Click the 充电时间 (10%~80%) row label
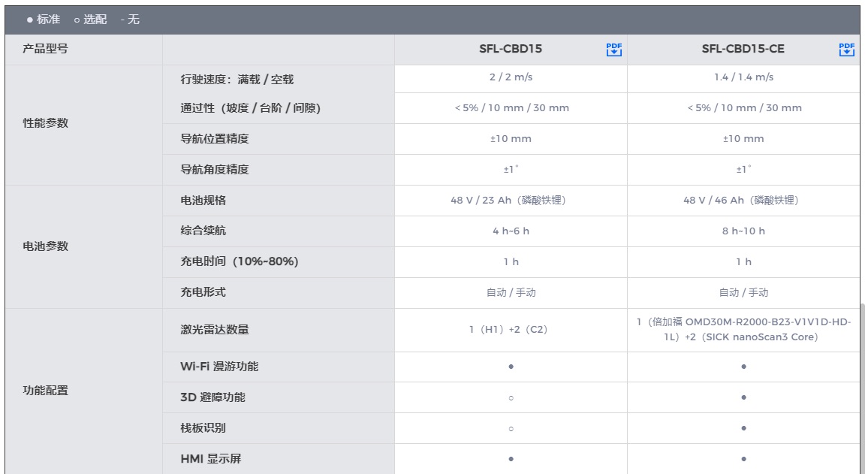Image resolution: width=868 pixels, height=474 pixels. (x=240, y=261)
